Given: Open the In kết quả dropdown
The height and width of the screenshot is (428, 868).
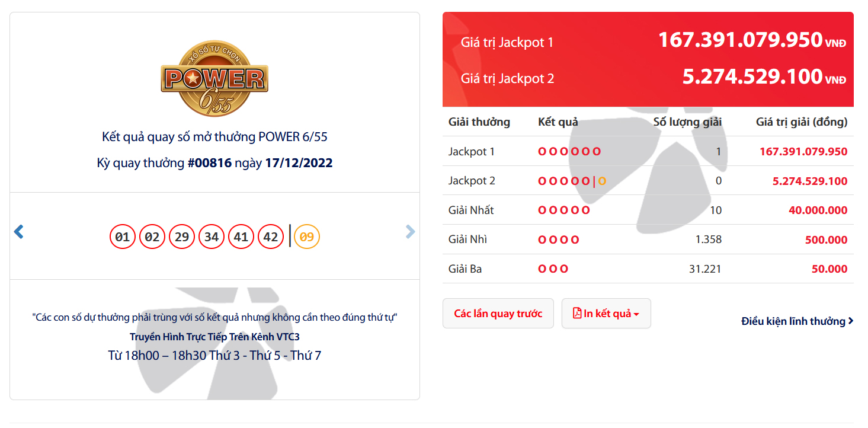Looking at the screenshot, I should click(x=606, y=313).
